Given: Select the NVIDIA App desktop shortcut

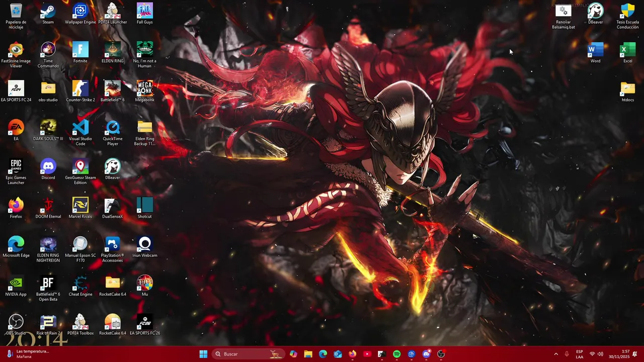Looking at the screenshot, I should click(x=16, y=286).
